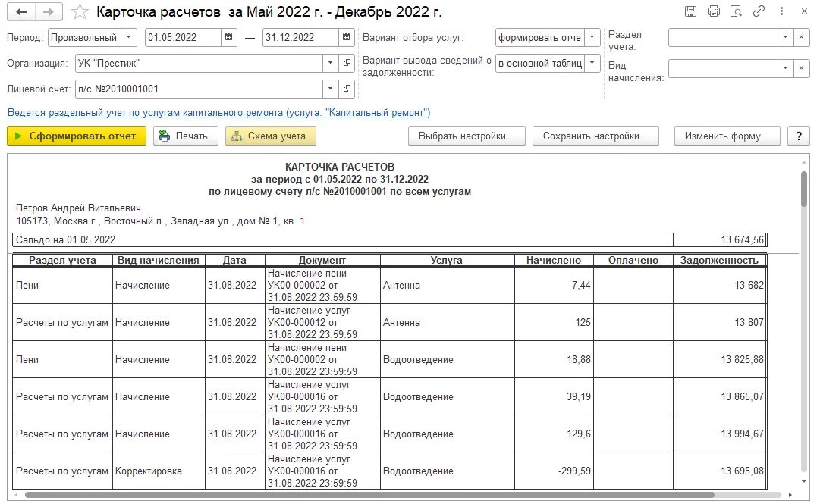Click the Раздел учета column header
Viewport: 817px width, 504px height.
62,260
